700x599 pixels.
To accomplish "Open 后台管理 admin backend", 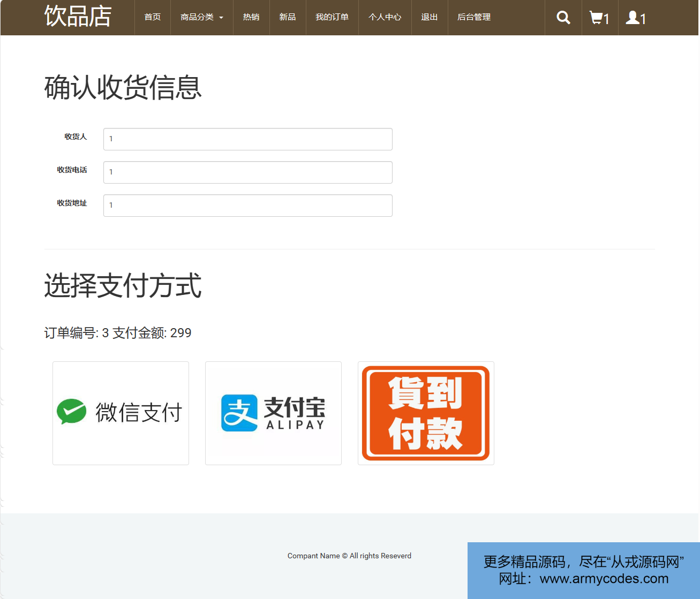I will coord(473,17).
